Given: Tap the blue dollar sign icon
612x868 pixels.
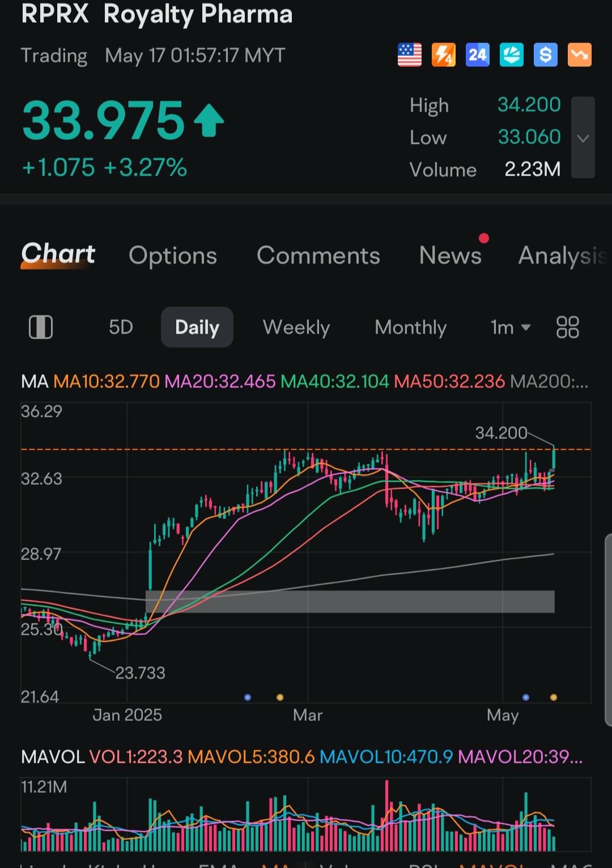Looking at the screenshot, I should click(x=546, y=55).
